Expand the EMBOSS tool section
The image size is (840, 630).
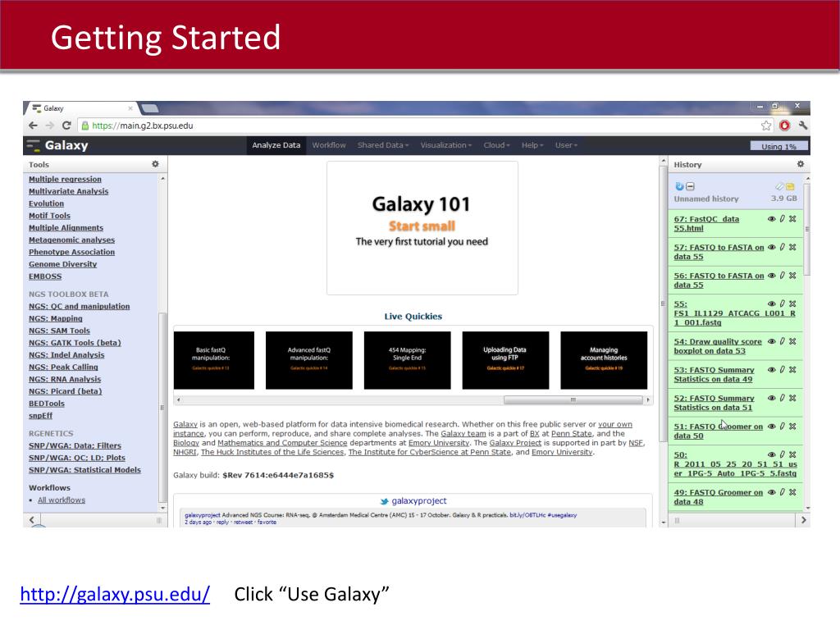(x=45, y=276)
